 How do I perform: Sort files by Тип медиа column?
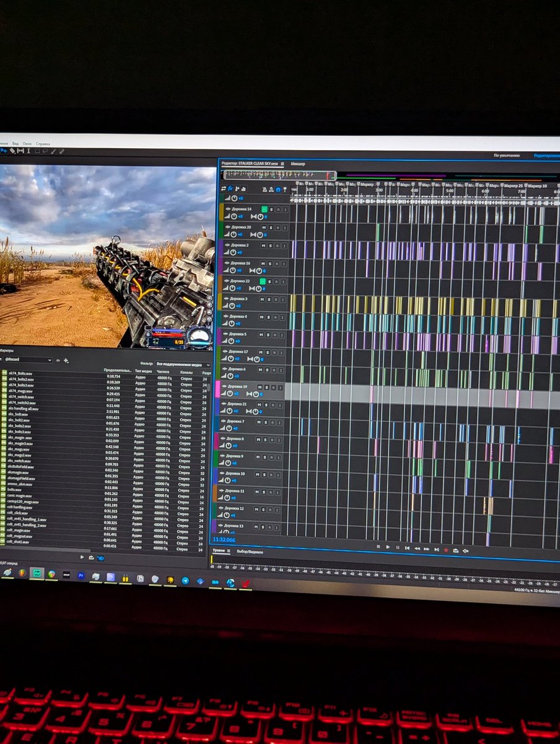[144, 371]
